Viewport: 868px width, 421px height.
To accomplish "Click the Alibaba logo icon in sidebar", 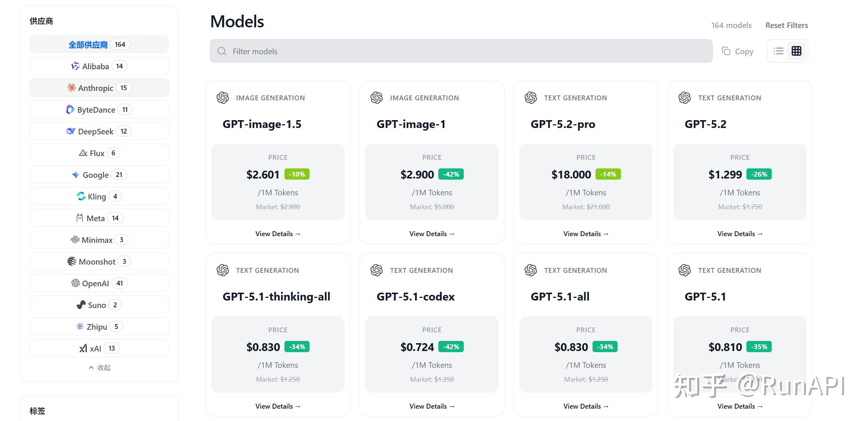I will (75, 66).
